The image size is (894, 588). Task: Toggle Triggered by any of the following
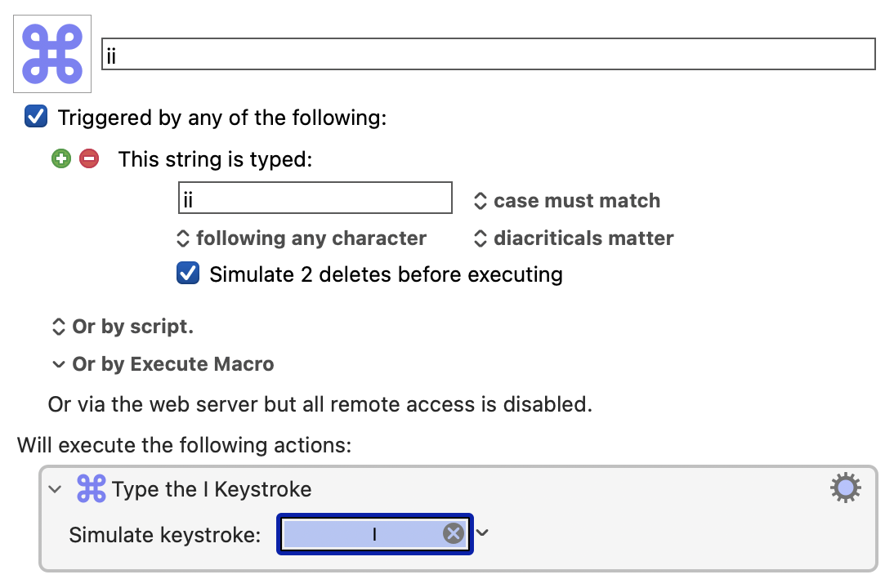tap(36, 116)
